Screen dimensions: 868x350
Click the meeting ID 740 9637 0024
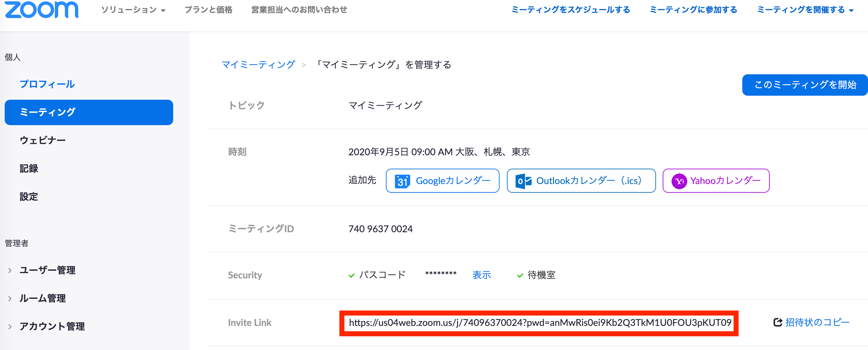click(x=381, y=229)
